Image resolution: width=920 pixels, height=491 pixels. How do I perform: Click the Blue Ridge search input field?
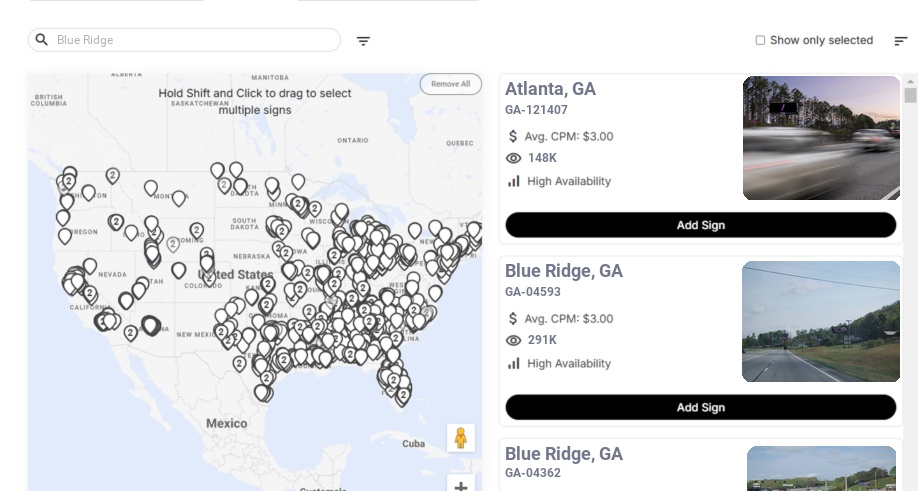click(190, 40)
